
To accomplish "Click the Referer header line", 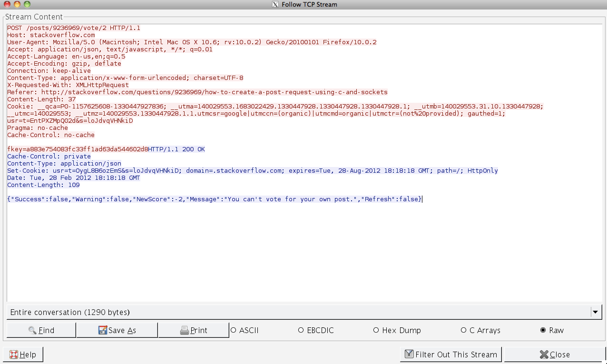I will (x=197, y=92).
